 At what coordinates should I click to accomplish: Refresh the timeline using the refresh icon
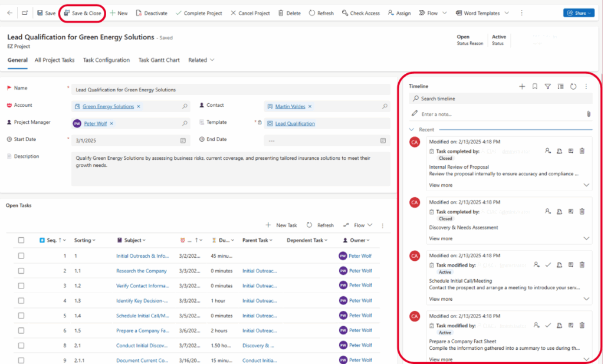click(x=573, y=86)
